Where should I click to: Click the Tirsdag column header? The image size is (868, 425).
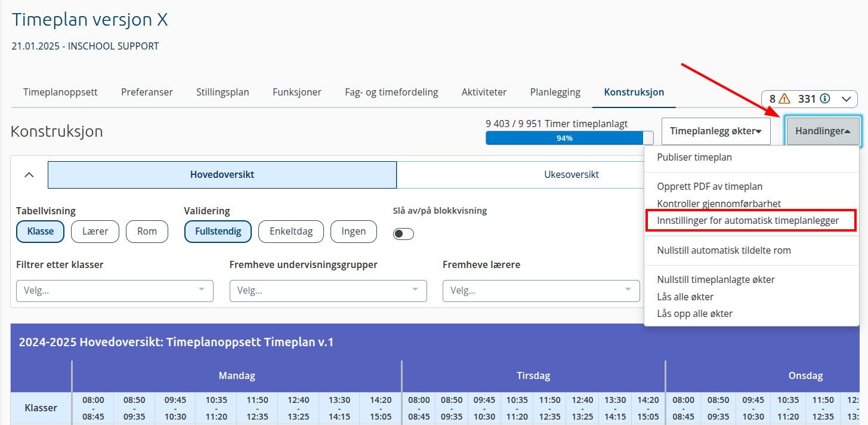tap(533, 376)
